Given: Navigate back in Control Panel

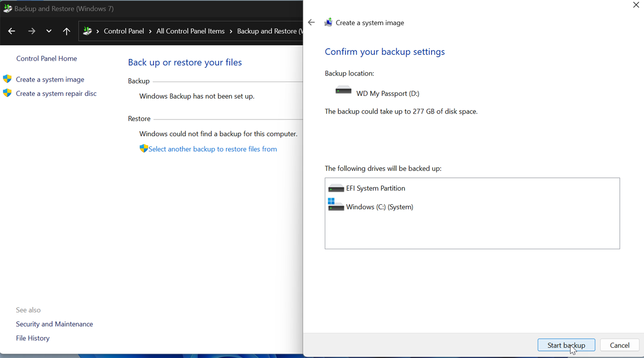Looking at the screenshot, I should pyautogui.click(x=11, y=31).
